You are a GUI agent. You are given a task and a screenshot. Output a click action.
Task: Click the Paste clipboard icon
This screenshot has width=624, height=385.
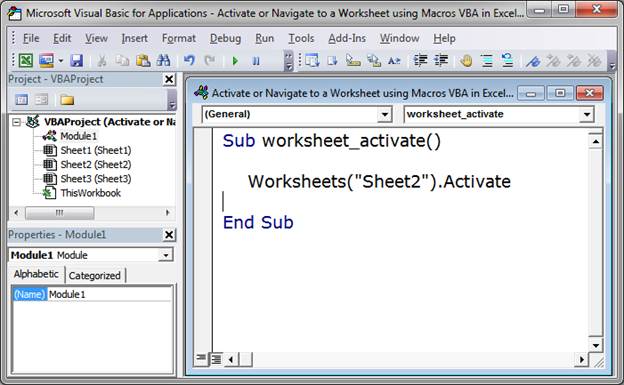pos(143,61)
